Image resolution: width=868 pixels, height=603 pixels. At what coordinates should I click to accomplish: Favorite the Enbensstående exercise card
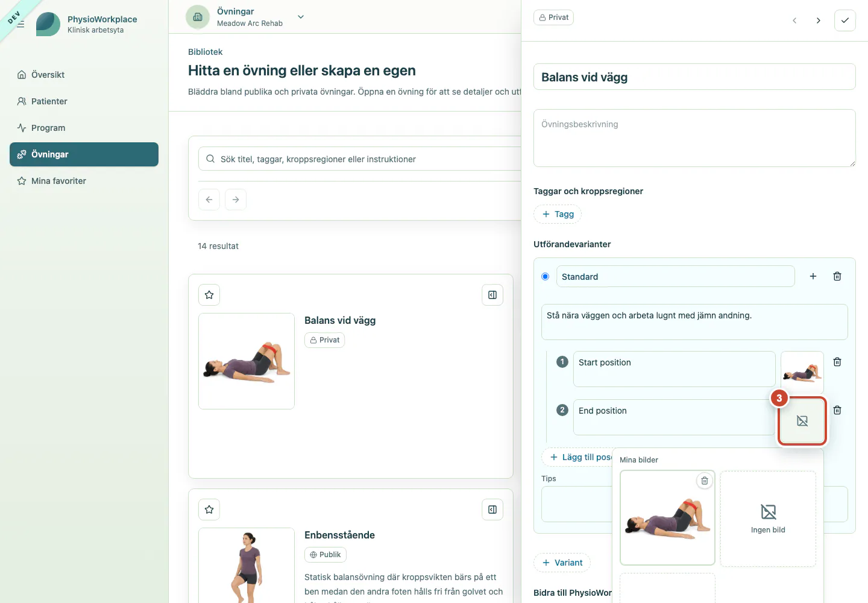[209, 510]
